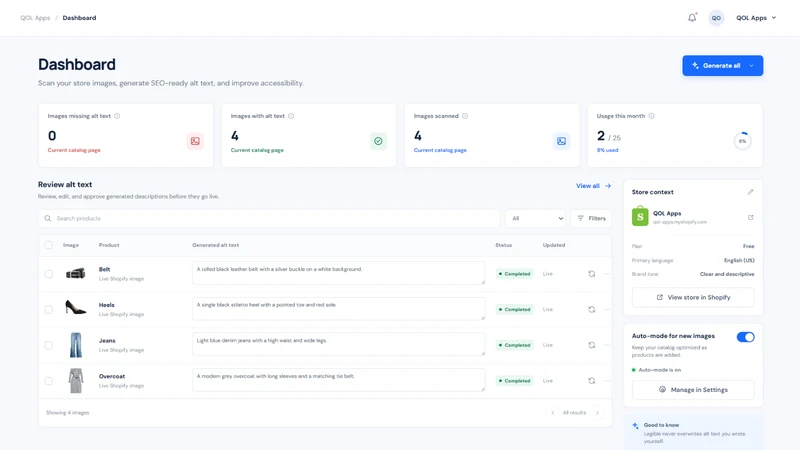Open more options for Jeans row

point(607,345)
